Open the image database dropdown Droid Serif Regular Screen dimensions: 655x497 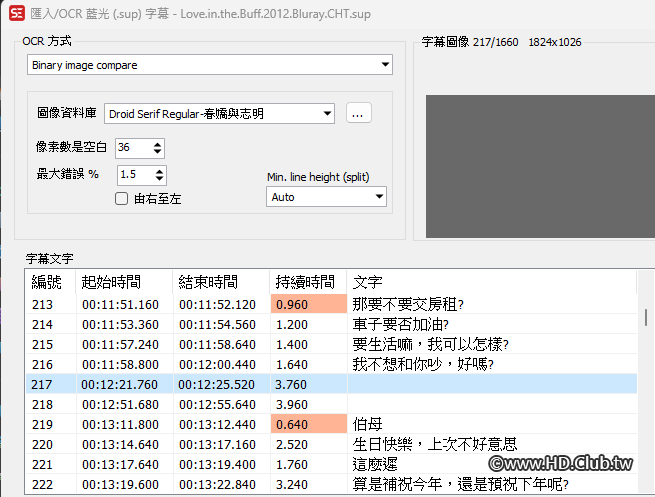click(219, 114)
